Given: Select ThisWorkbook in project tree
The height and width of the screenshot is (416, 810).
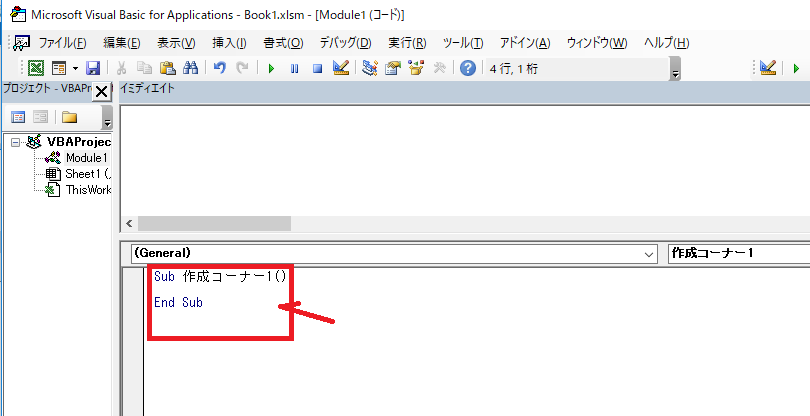Looking at the screenshot, I should (x=88, y=190).
